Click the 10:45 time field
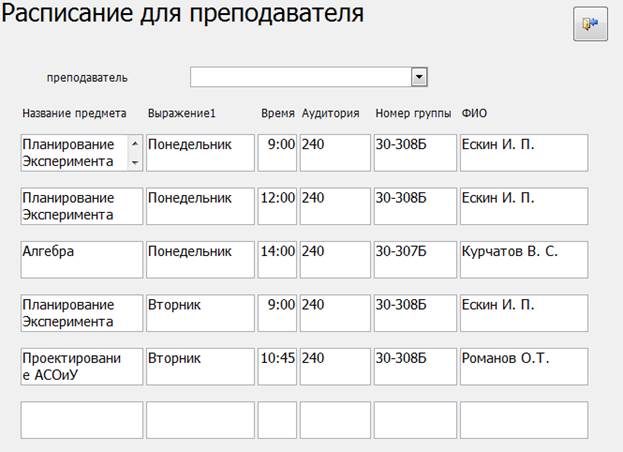The height and width of the screenshot is (452, 623). 277,365
